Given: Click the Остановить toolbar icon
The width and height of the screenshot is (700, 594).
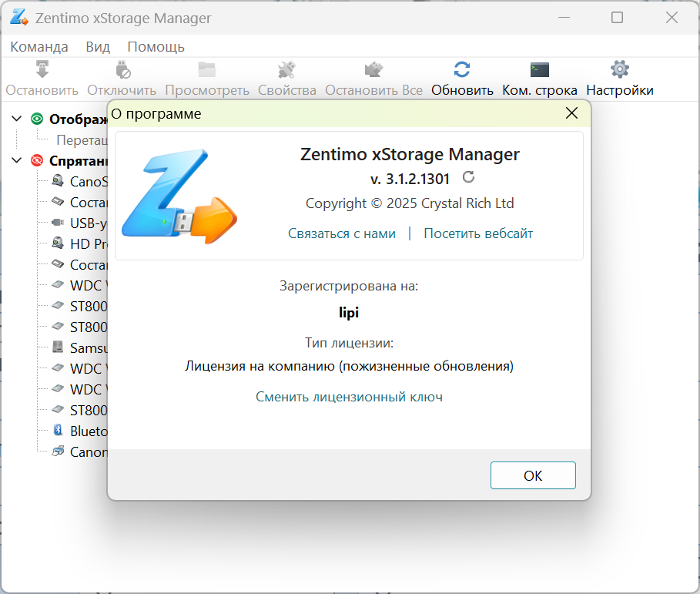Looking at the screenshot, I should (42, 69).
